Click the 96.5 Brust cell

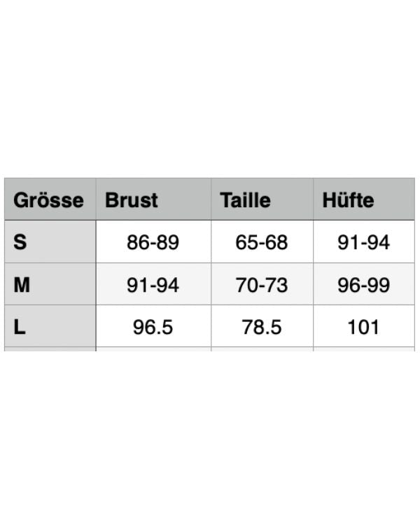point(153,327)
